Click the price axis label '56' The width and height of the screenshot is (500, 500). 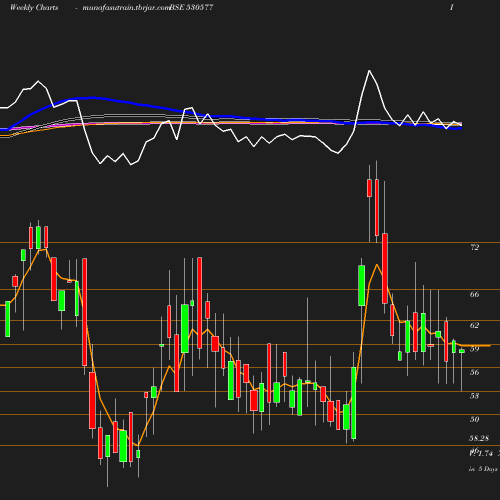pyautogui.click(x=475, y=372)
